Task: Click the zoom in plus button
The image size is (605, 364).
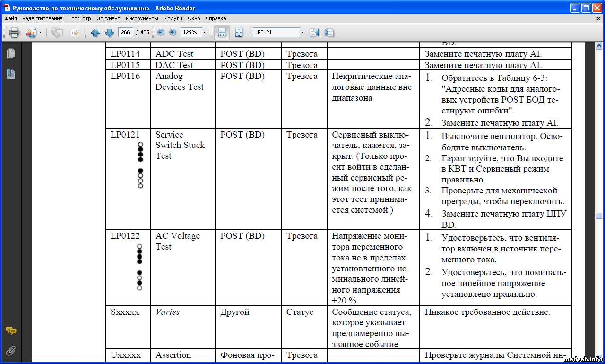Action: 173,33
